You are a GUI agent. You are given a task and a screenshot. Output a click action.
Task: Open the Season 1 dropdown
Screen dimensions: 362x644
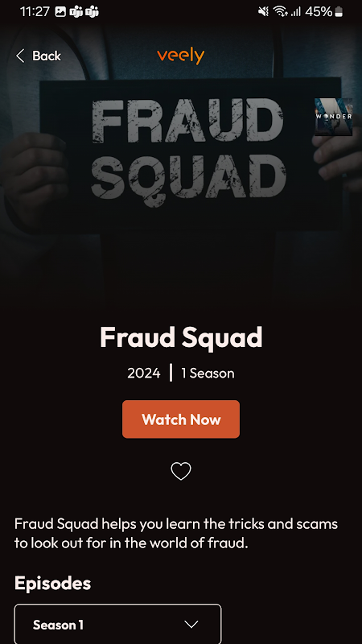click(117, 625)
